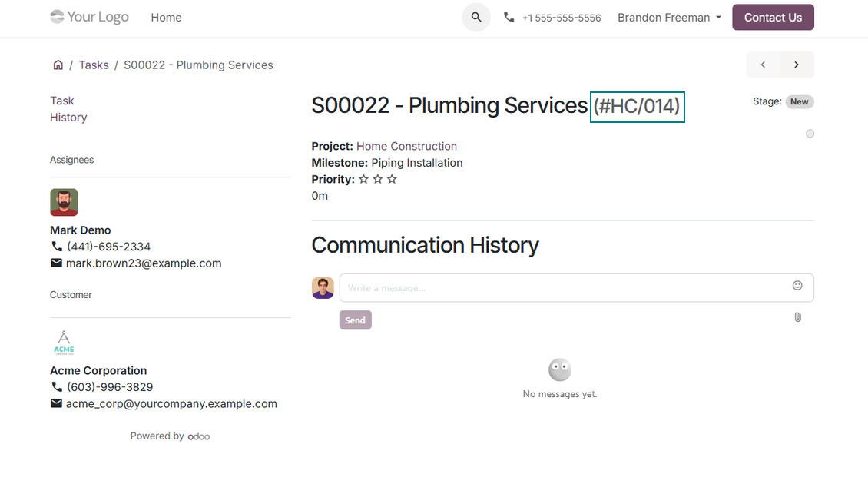Click the paperclip attachment icon
The height and width of the screenshot is (497, 868).
(797, 317)
